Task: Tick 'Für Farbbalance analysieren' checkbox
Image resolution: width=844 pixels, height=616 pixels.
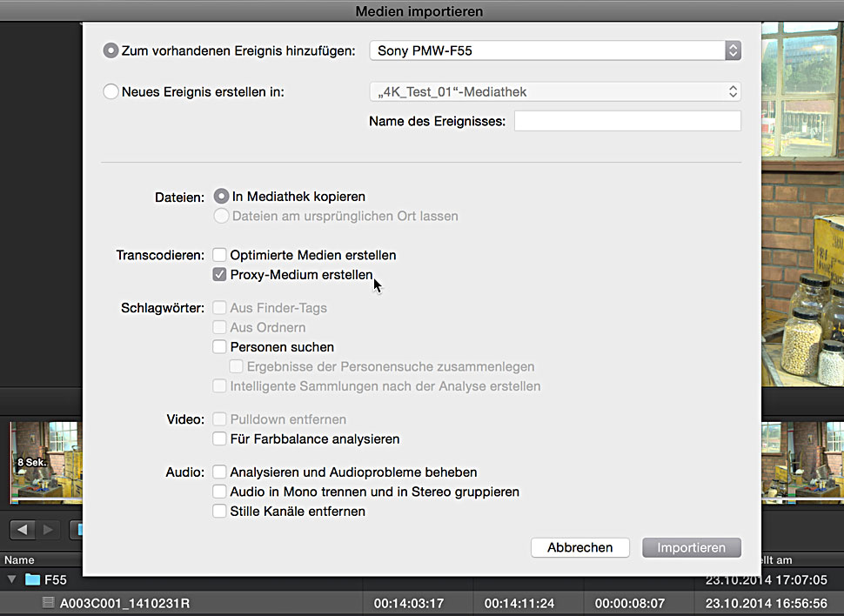Action: tap(220, 439)
